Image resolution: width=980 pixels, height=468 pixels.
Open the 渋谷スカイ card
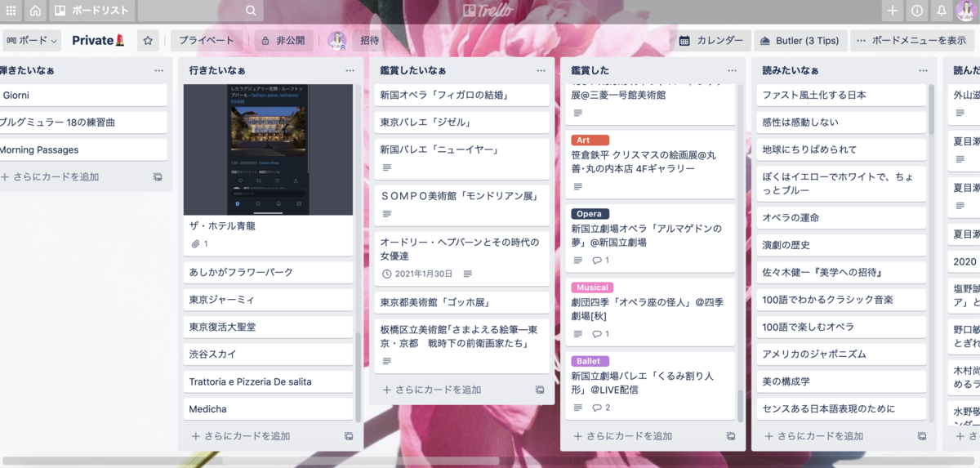(268, 354)
